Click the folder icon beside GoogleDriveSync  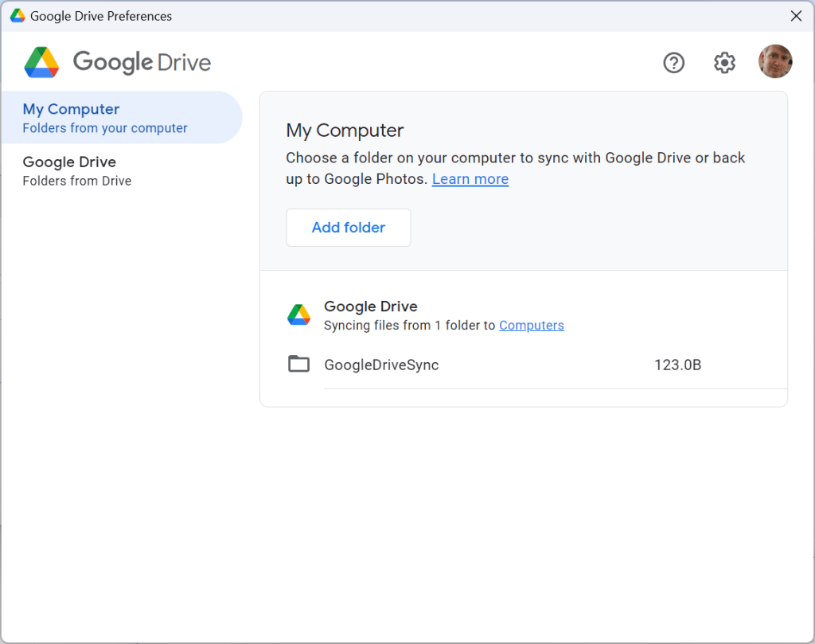click(298, 365)
